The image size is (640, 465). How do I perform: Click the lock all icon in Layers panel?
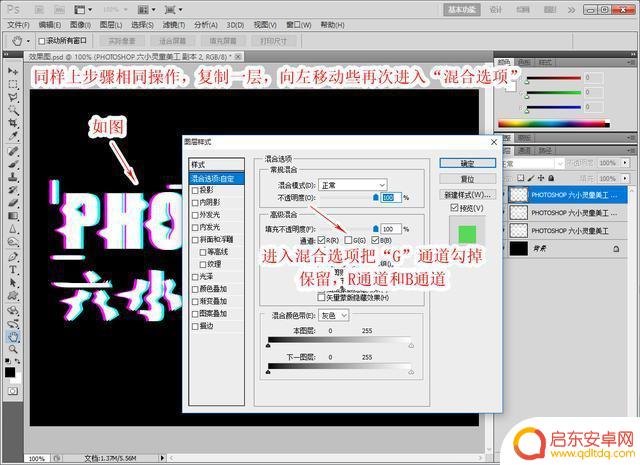pyautogui.click(x=551, y=178)
